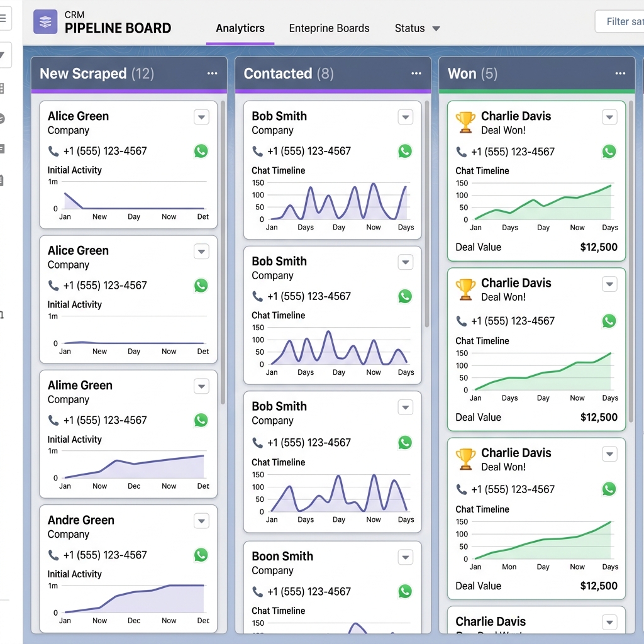
Task: Open the Boon Smith contact name
Action: (282, 556)
